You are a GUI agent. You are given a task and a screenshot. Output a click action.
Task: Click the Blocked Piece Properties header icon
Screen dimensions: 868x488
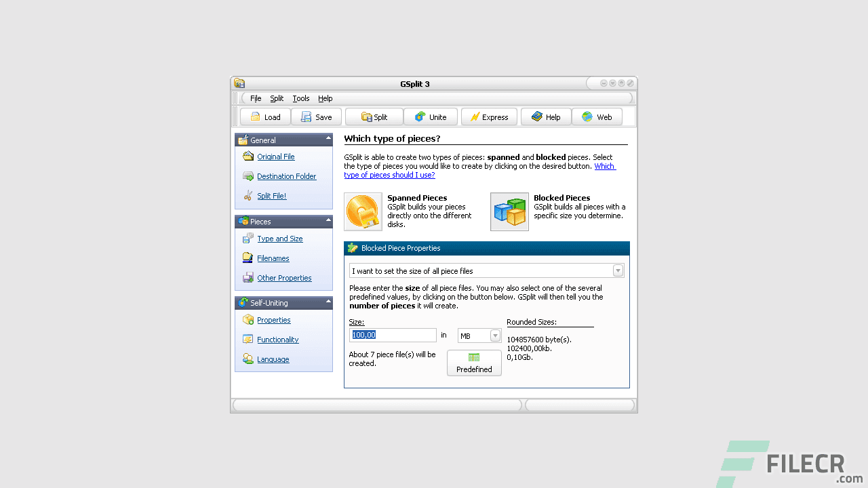coord(353,248)
